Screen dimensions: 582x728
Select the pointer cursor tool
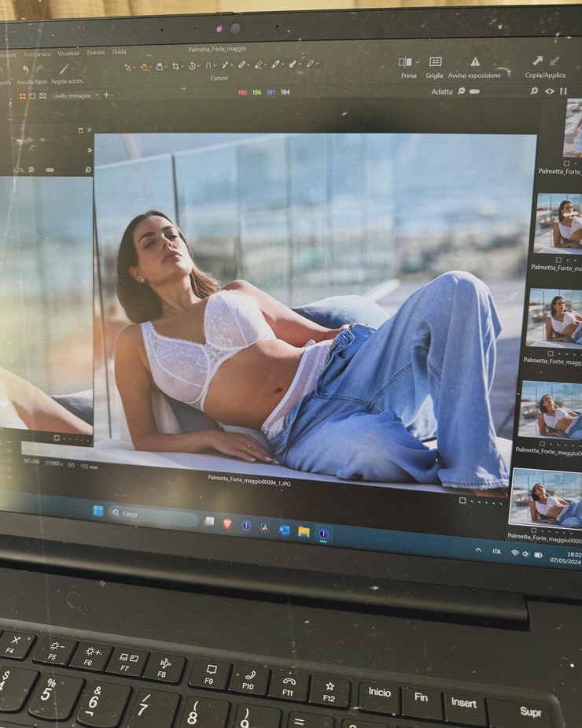click(x=127, y=68)
